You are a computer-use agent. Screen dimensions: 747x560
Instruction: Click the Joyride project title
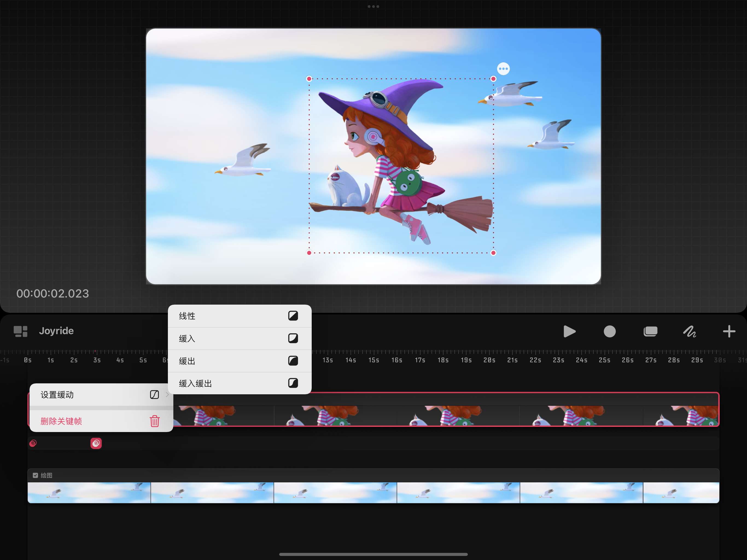(x=56, y=331)
